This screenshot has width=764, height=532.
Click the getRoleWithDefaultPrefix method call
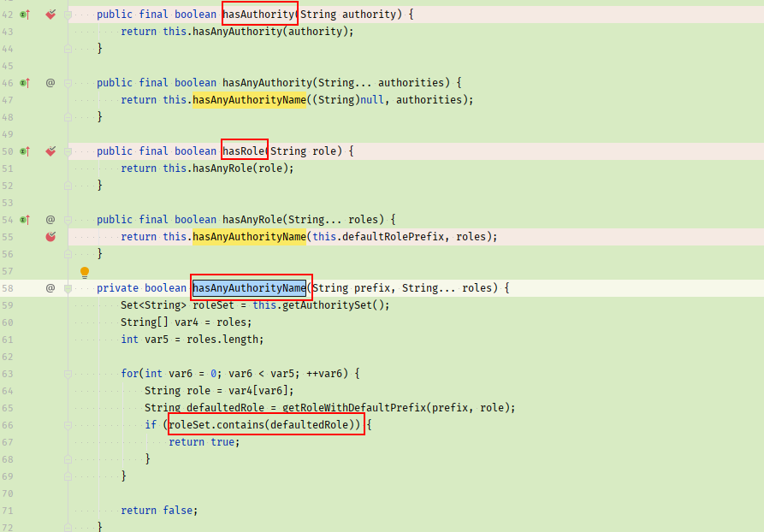pyautogui.click(x=358, y=408)
